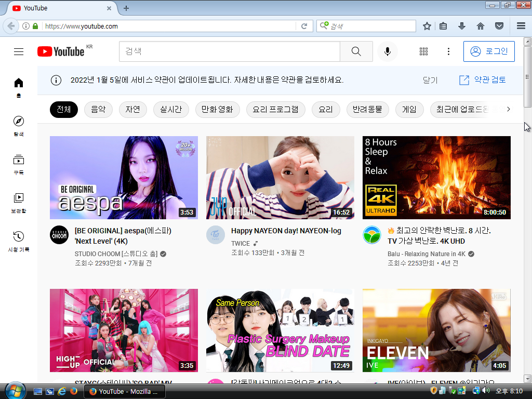The height and width of the screenshot is (399, 532).
Task: Click the YouTube search input field
Action: point(230,51)
